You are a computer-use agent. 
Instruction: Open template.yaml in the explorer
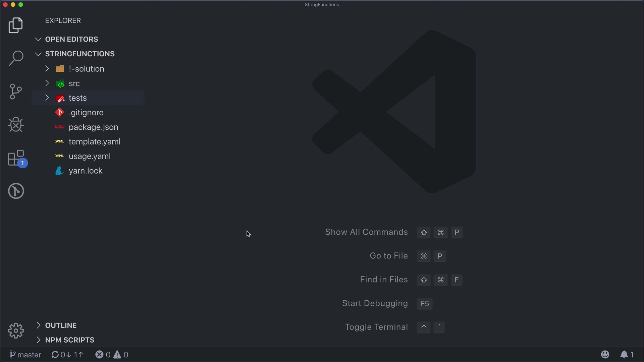(x=94, y=142)
